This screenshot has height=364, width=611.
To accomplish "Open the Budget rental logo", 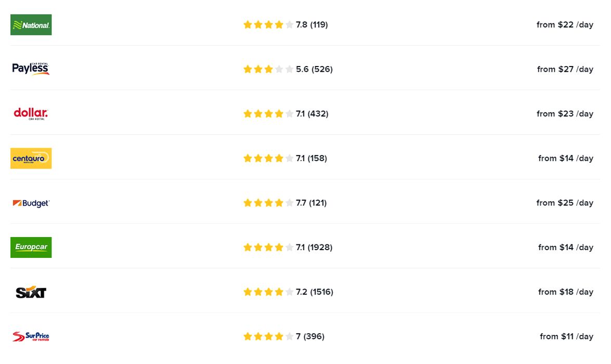I will pyautogui.click(x=31, y=203).
